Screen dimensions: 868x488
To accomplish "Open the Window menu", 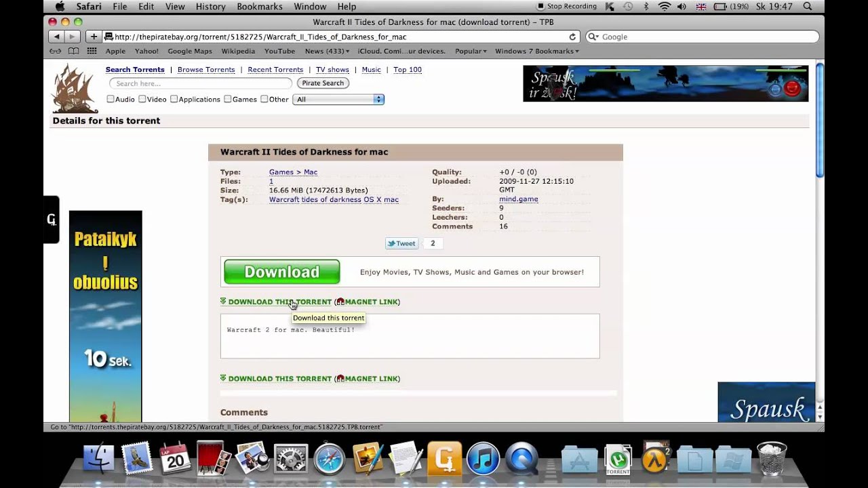I will pos(310,7).
